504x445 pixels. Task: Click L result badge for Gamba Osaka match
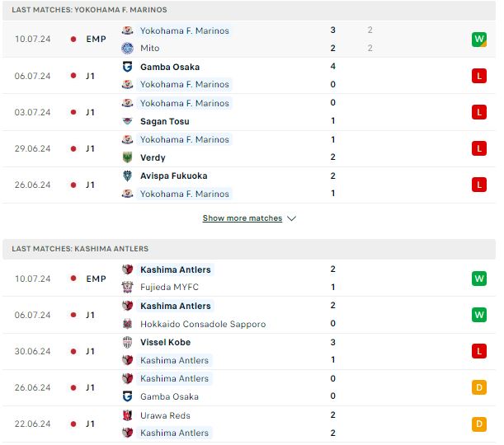coord(479,76)
